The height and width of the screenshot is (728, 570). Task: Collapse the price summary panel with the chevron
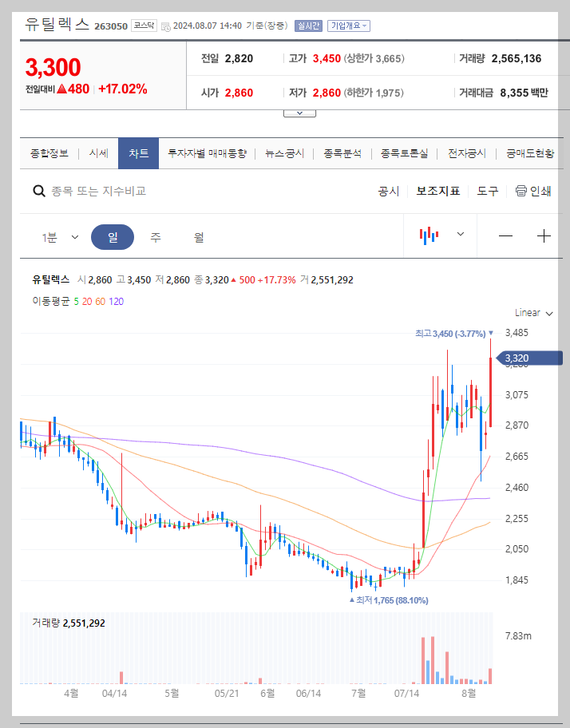299,112
